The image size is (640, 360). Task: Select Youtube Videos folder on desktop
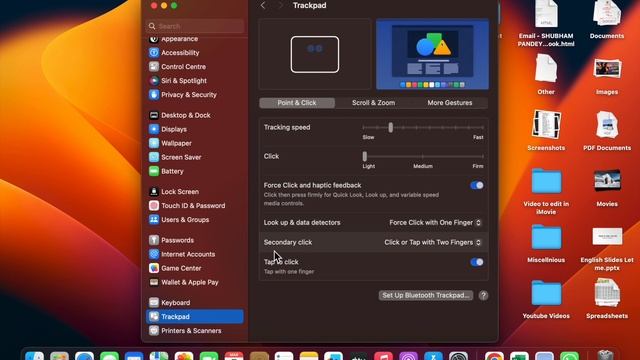click(546, 299)
